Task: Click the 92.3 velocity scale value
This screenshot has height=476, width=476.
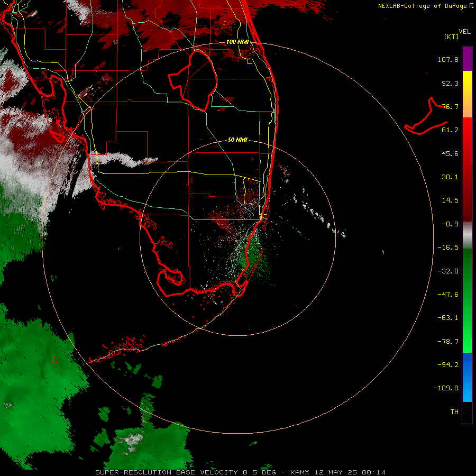Action: click(x=450, y=83)
